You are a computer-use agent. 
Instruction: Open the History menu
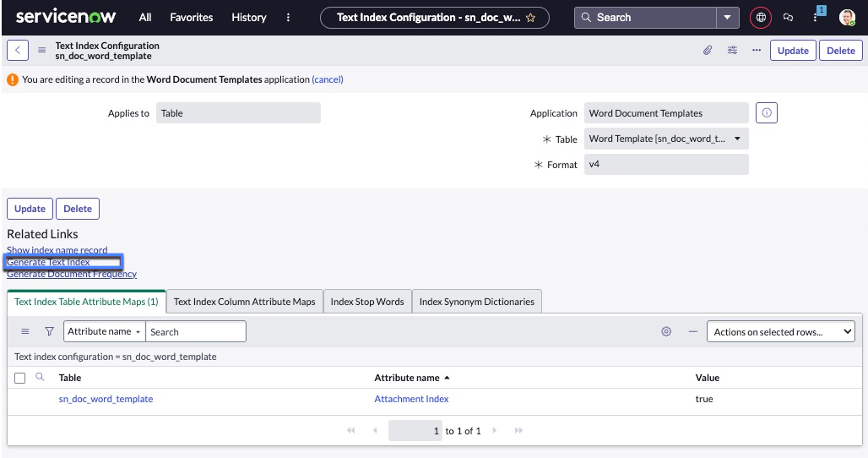(248, 17)
